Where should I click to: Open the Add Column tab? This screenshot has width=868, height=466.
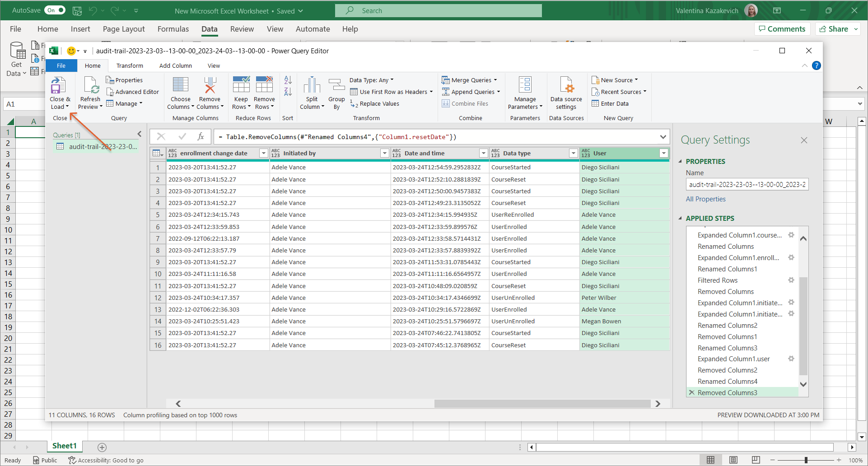[175, 66]
